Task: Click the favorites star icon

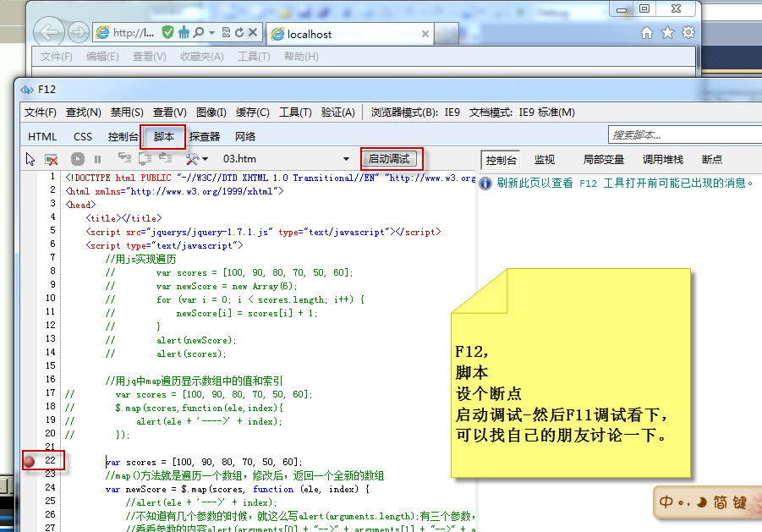Action: (x=666, y=30)
